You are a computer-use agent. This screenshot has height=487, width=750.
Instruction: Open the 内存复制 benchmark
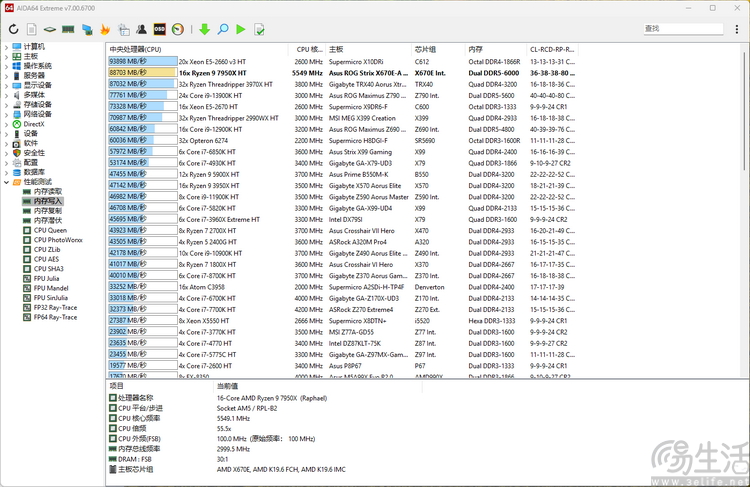pyautogui.click(x=48, y=210)
